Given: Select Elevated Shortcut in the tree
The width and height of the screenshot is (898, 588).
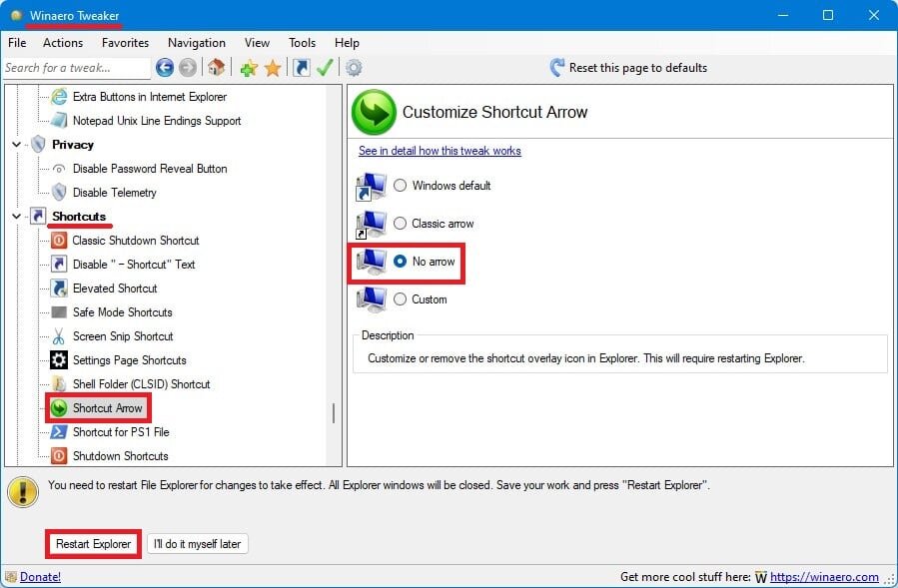Looking at the screenshot, I should coord(115,288).
